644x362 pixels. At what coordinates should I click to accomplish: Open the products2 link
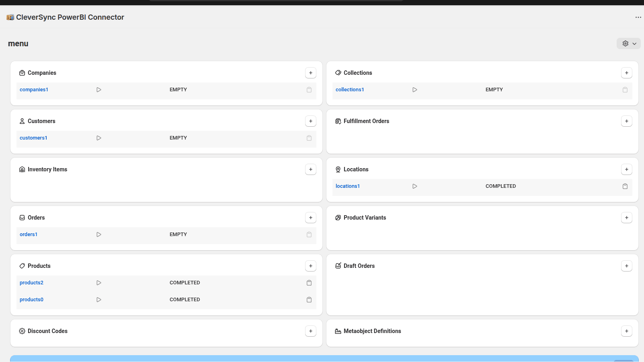[31, 283]
